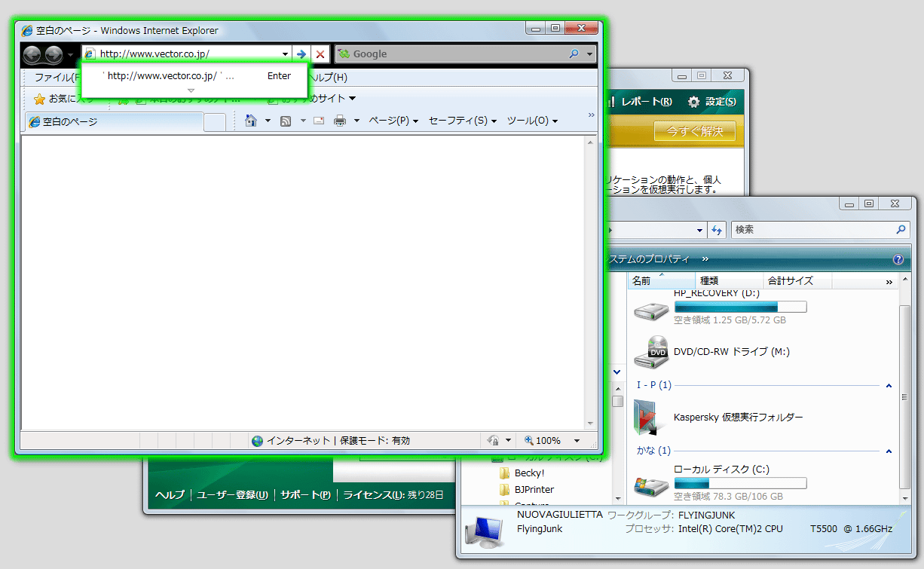The height and width of the screenshot is (569, 924).
Task: Click the blue Go arrow next to address bar
Action: tap(301, 54)
